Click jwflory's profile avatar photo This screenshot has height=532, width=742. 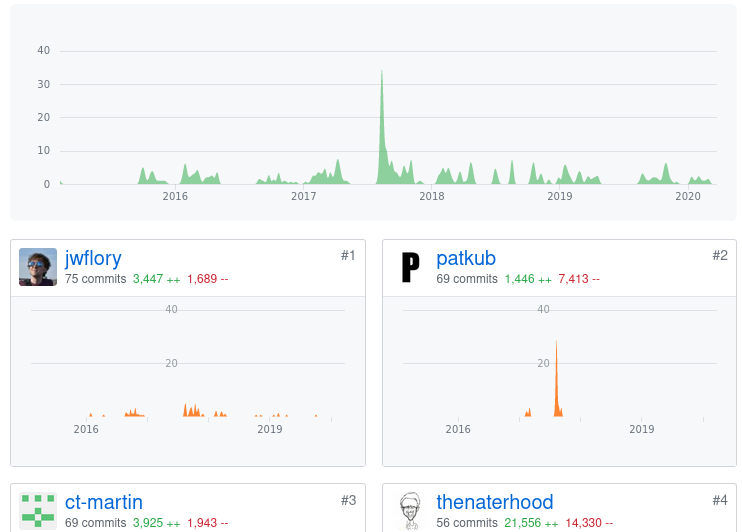(38, 267)
